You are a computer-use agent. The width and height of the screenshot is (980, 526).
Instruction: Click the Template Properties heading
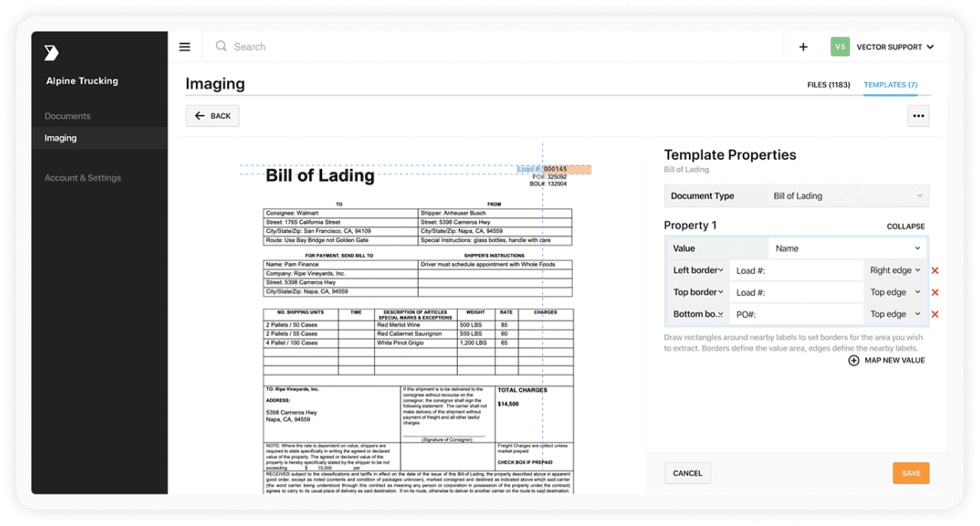pos(730,155)
